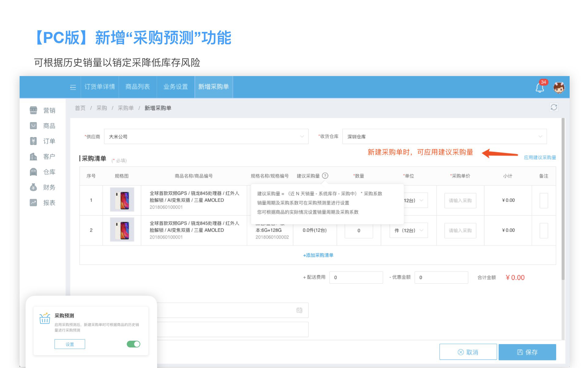Viewport: 588px width, 368px height.
Task: Open the 营销 marketing sidebar section
Action: tap(43, 110)
